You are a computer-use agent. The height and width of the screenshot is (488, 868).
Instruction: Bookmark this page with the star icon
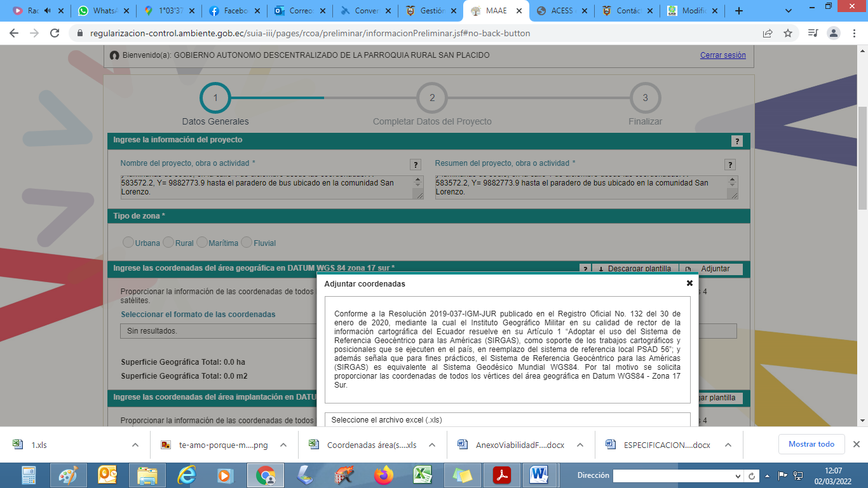click(788, 34)
